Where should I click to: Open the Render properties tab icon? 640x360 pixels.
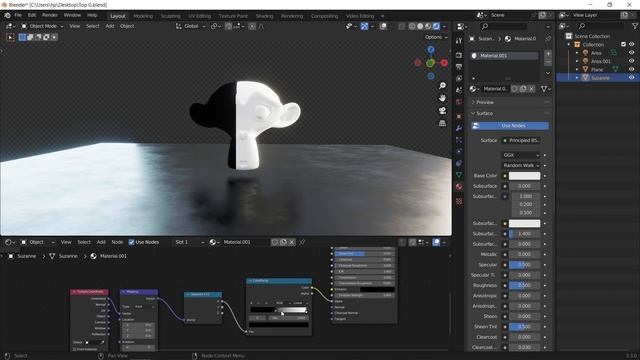coord(459,55)
